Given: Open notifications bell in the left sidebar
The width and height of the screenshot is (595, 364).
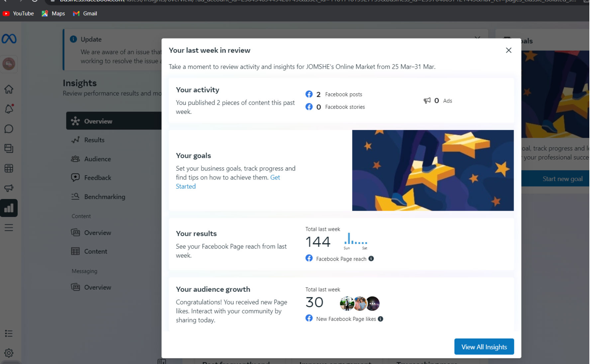Looking at the screenshot, I should tap(9, 109).
